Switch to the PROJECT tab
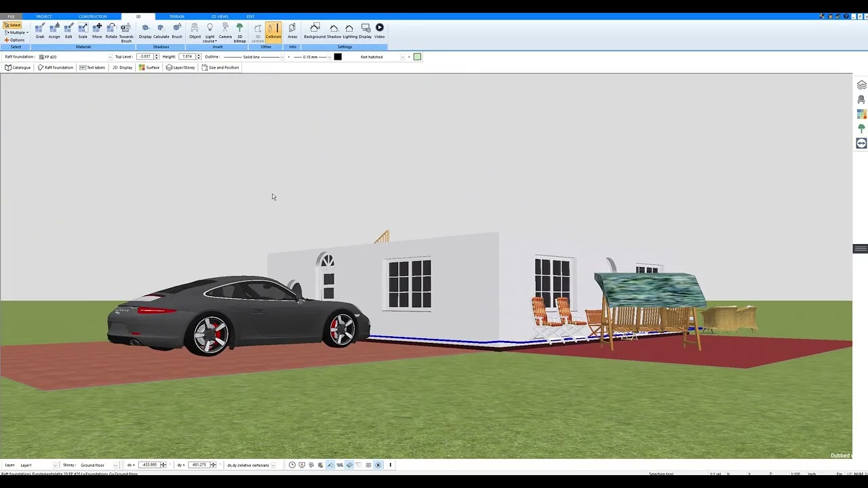Image resolution: width=868 pixels, height=488 pixels. [44, 16]
